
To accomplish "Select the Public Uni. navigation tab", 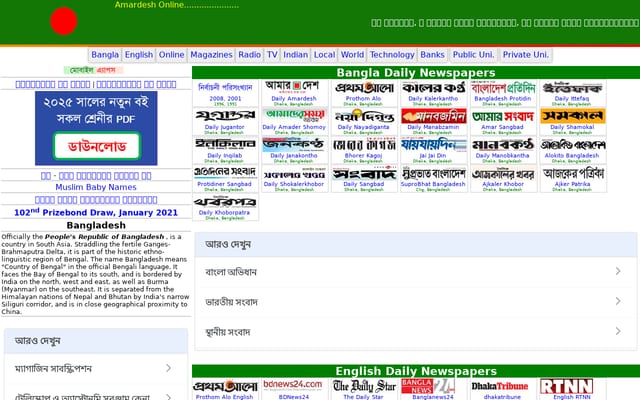I will [x=473, y=55].
